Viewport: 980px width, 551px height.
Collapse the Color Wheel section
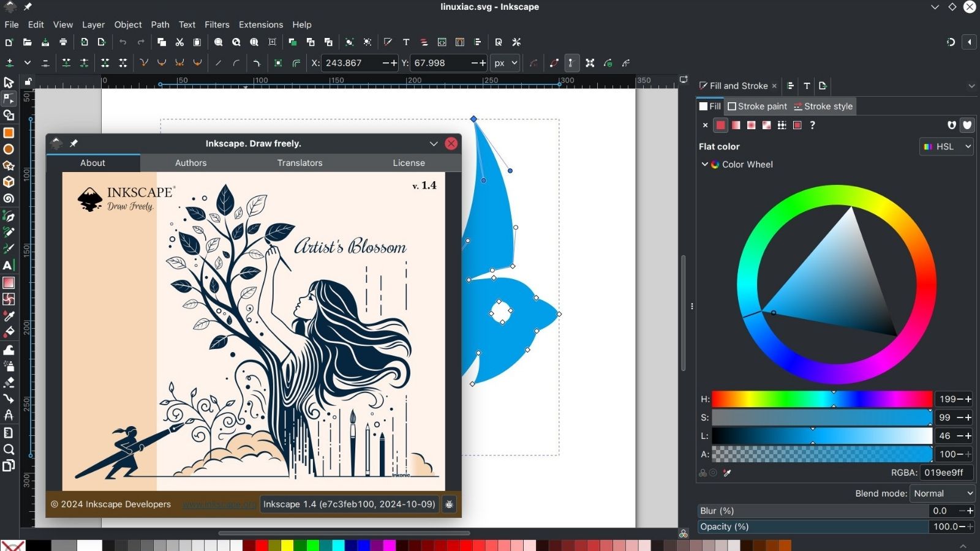705,164
